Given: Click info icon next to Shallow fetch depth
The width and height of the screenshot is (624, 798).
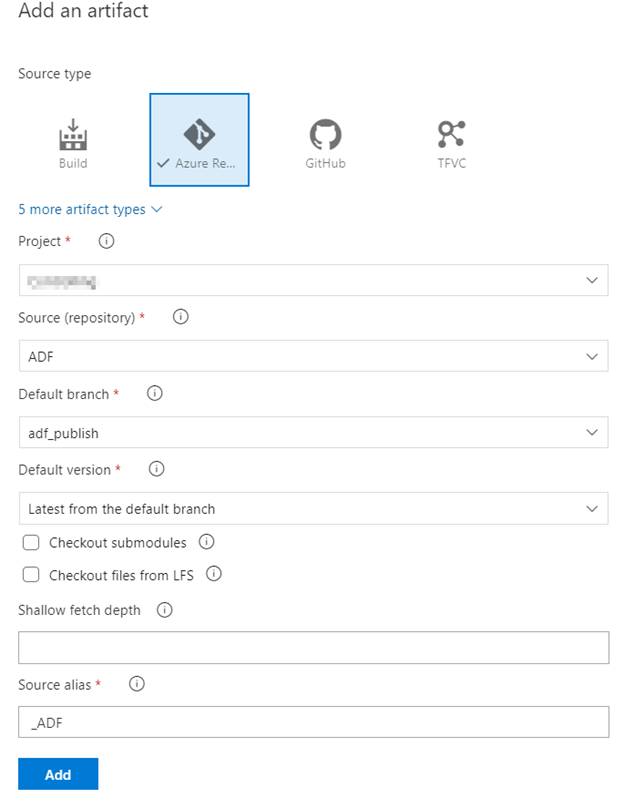Looking at the screenshot, I should click(x=165, y=609).
